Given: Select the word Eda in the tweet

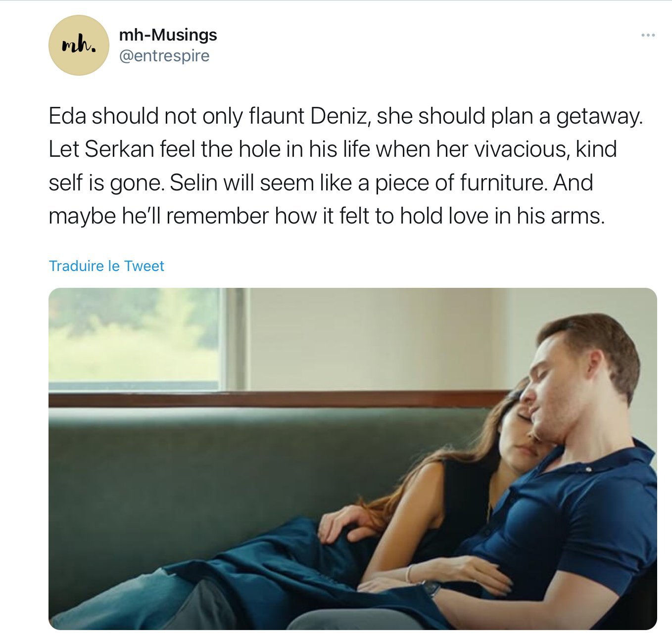Looking at the screenshot, I should (67, 116).
